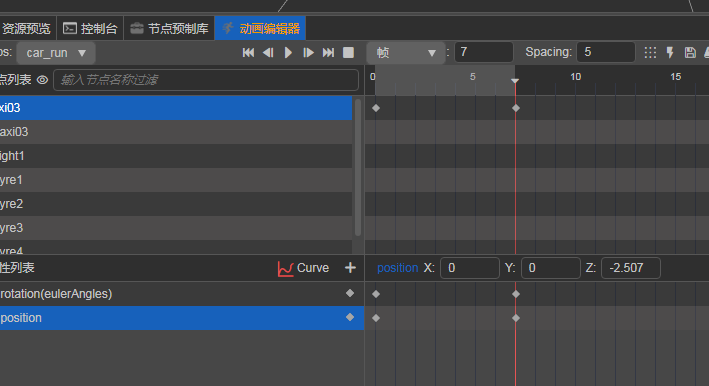Switch to the 节点预制库 tab
The height and width of the screenshot is (386, 709).
coord(169,28)
